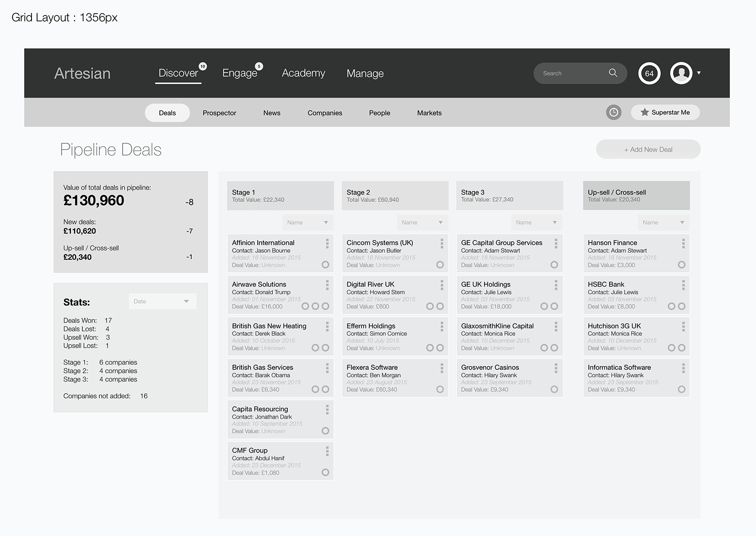Click the clock history icon

point(614,112)
